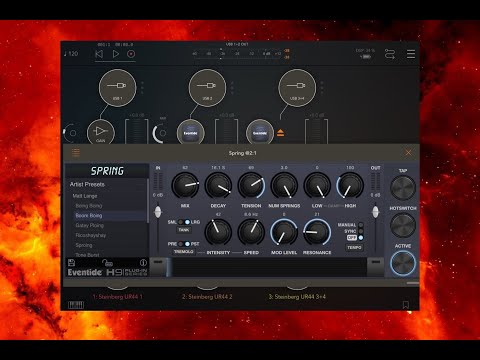
Task: Click the IN level slider handle
Action: 158,212
